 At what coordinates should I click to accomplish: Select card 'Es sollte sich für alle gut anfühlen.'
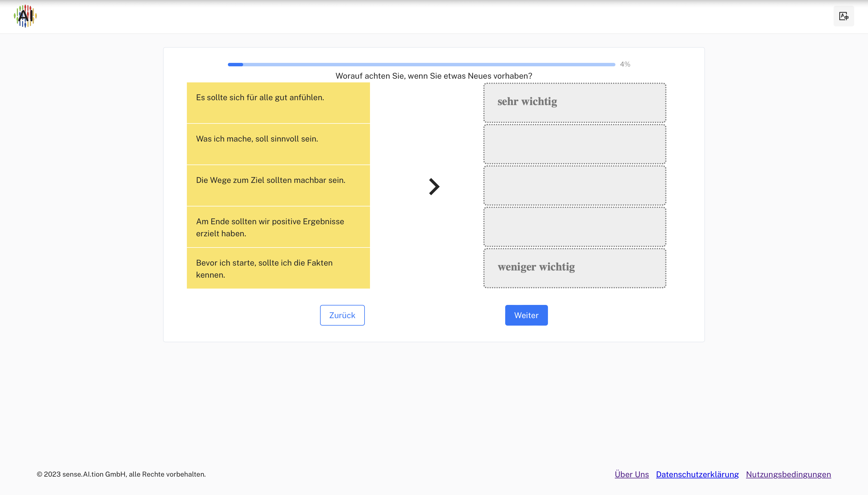click(x=278, y=103)
